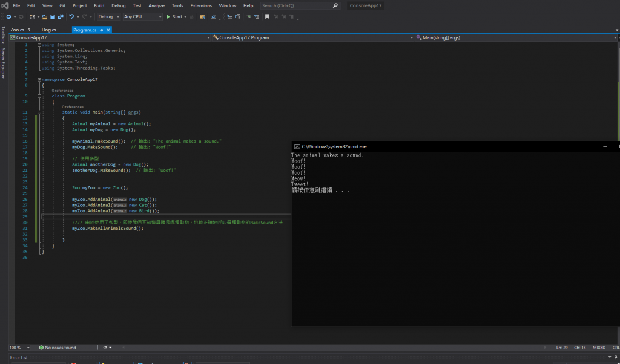This screenshot has width=620, height=364.
Task: Click the Navigate Backward arrow icon
Action: click(8, 16)
